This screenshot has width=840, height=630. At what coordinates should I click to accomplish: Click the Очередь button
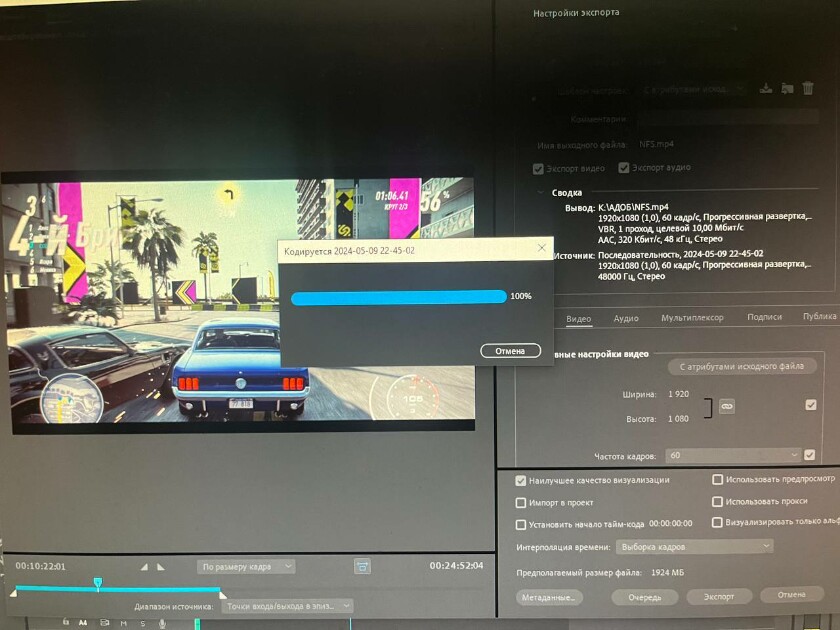coord(645,597)
